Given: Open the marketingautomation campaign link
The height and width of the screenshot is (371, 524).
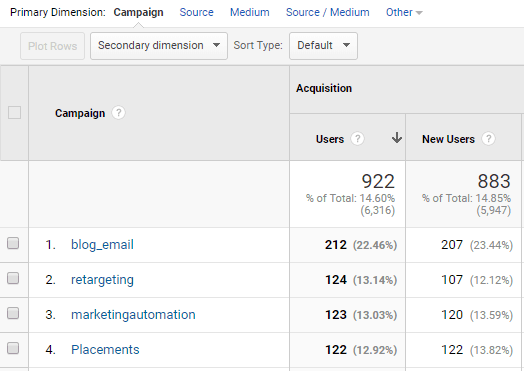Looking at the screenshot, I should tap(133, 315).
